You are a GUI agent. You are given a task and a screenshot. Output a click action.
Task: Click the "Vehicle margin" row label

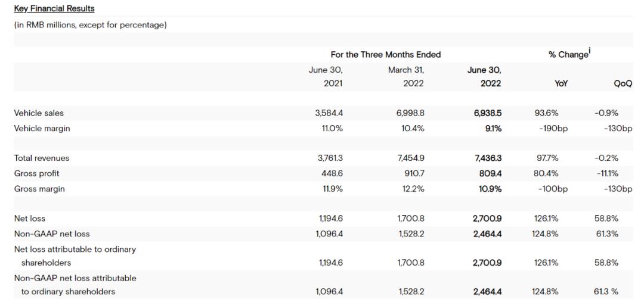[x=41, y=128]
